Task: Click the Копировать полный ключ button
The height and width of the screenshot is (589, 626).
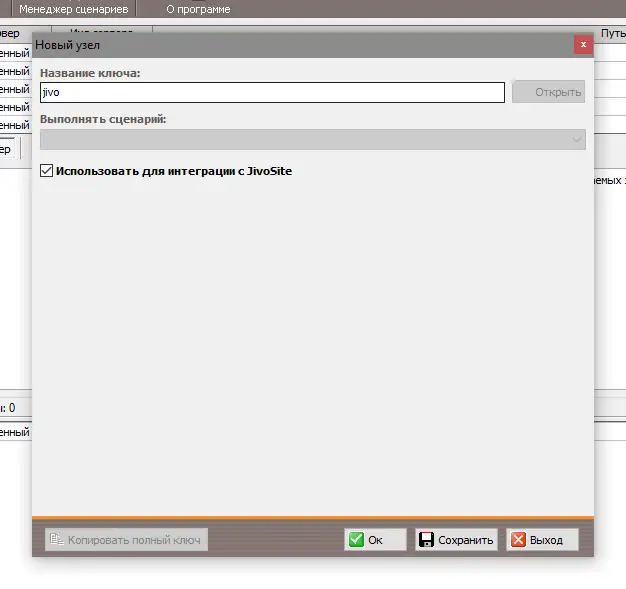Action: click(x=127, y=539)
